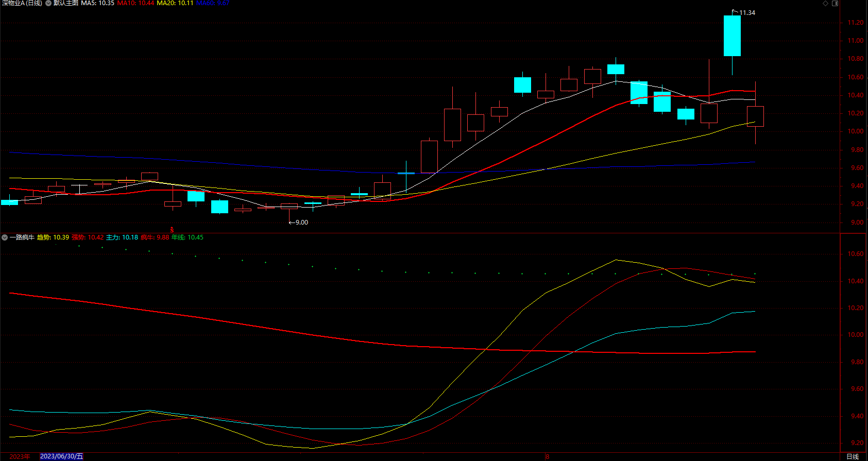Click the 11.34 high price marker

tap(747, 13)
